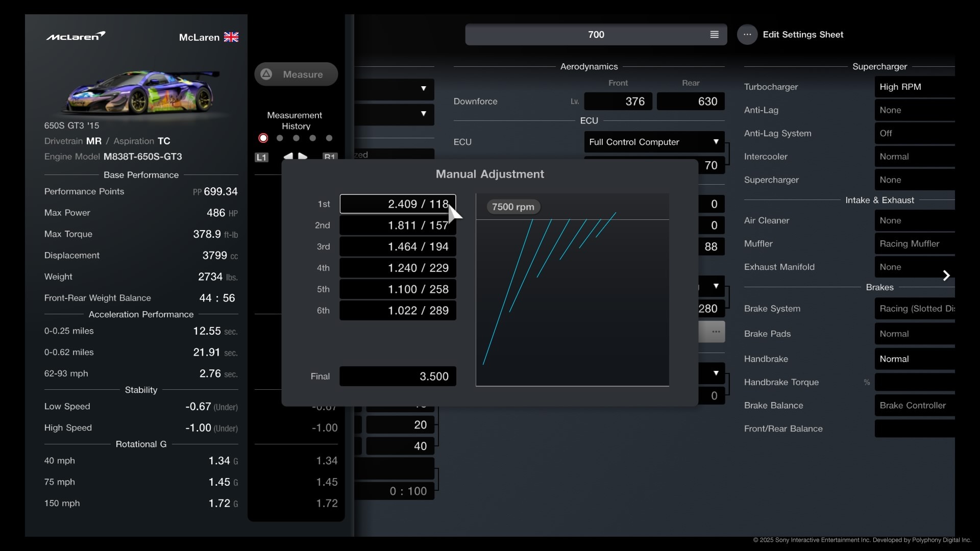Select the front downforce value 376
Viewport: 980px width, 551px height.
(x=618, y=102)
